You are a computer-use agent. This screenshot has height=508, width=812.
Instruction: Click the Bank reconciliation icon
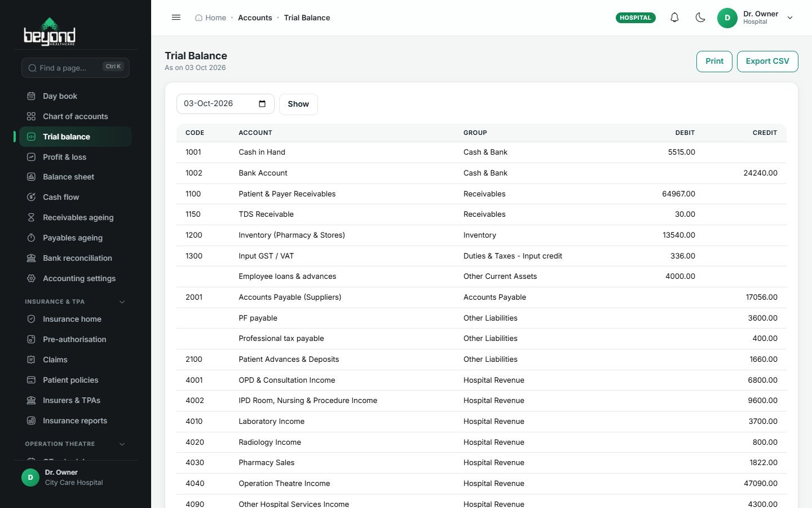(x=31, y=258)
